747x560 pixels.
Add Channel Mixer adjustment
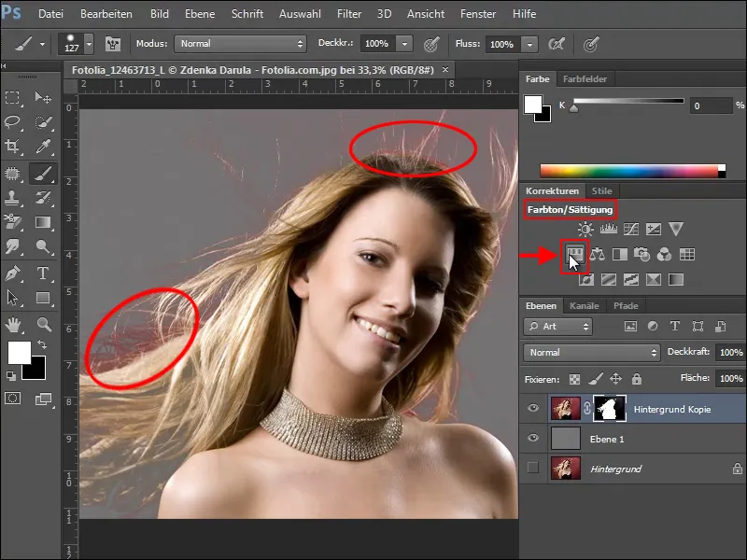(x=664, y=254)
